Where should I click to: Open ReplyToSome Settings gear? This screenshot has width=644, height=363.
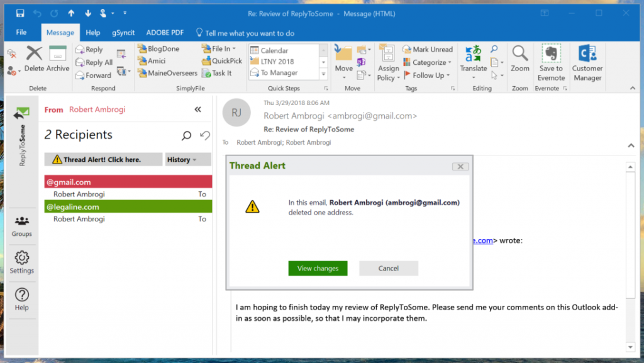pyautogui.click(x=21, y=263)
